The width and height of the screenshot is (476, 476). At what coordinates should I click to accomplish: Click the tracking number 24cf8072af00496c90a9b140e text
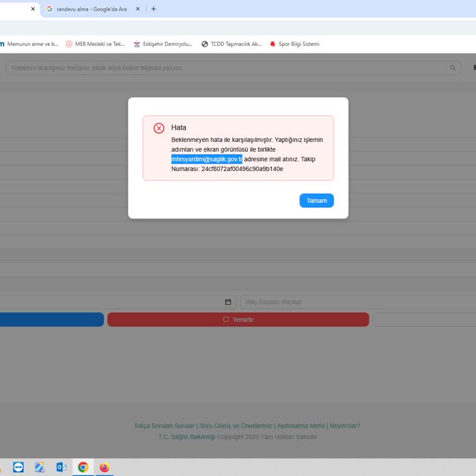click(x=242, y=169)
